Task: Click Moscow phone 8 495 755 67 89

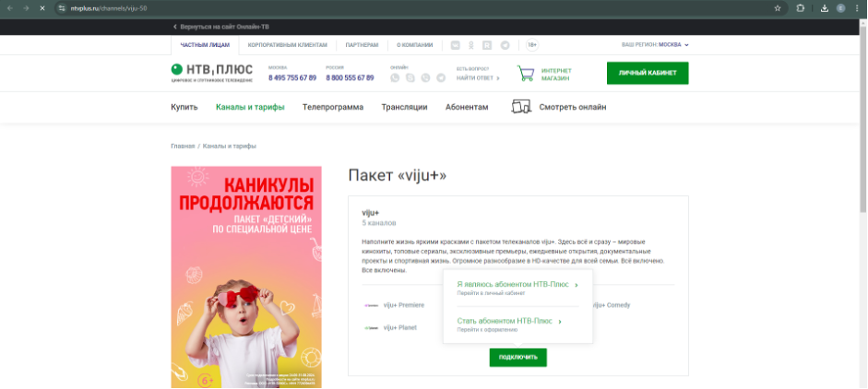Action: pos(292,78)
